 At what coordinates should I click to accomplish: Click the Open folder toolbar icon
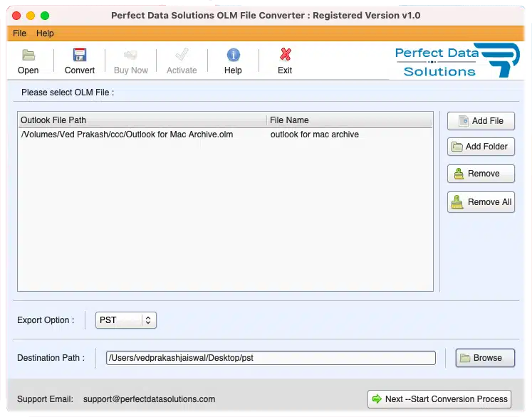28,55
